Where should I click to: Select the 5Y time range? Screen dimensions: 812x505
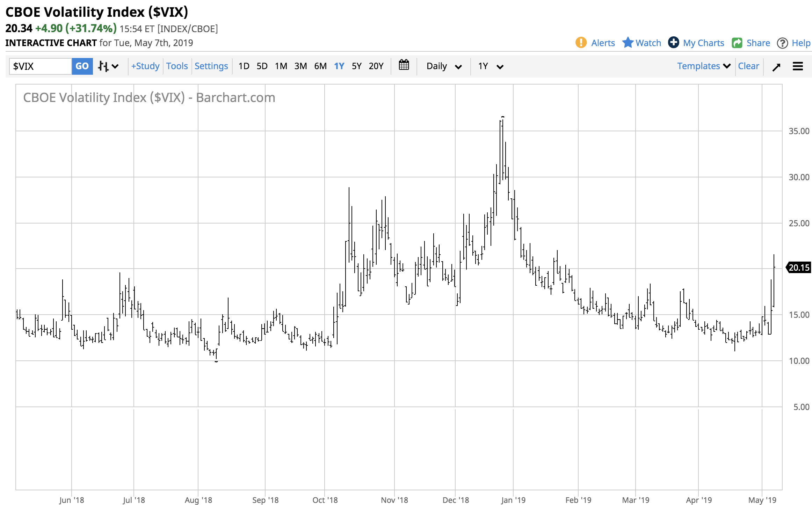(356, 66)
